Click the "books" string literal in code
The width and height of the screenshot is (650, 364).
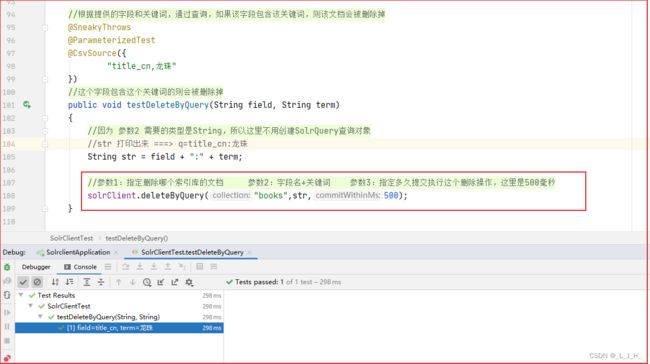click(271, 195)
